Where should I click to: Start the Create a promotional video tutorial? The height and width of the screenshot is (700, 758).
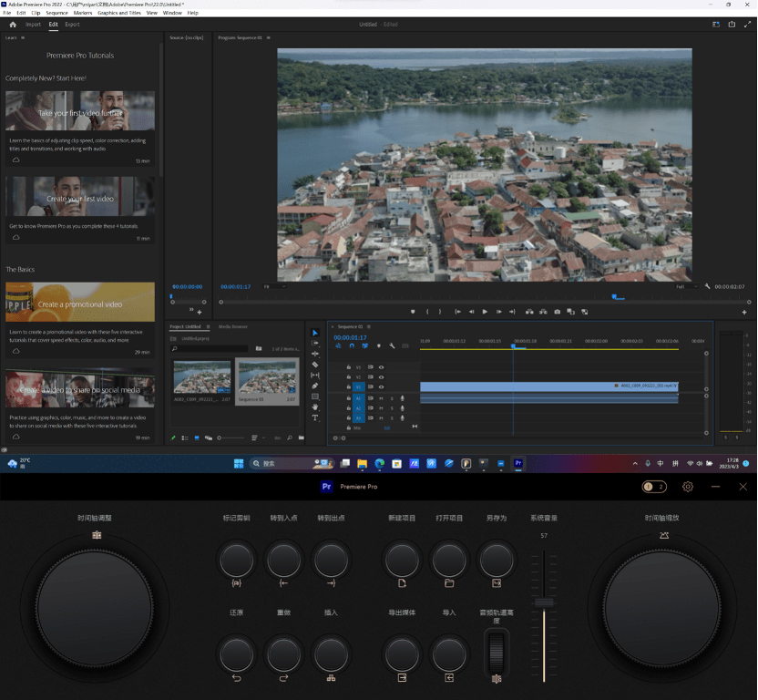(x=80, y=304)
